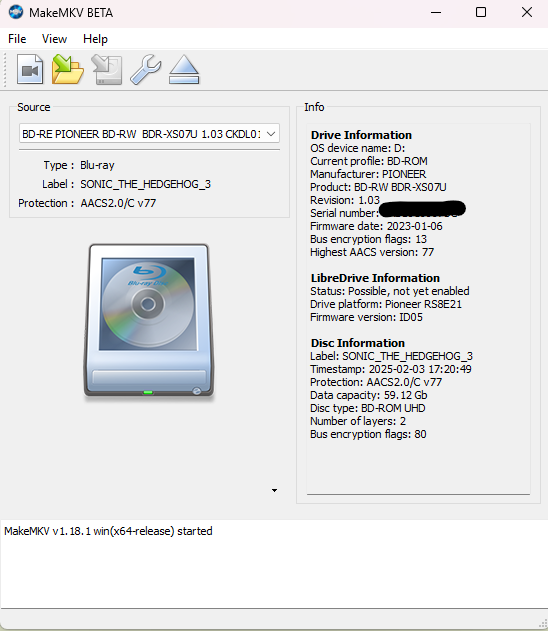Open the Help menu
548x631 pixels.
95,39
